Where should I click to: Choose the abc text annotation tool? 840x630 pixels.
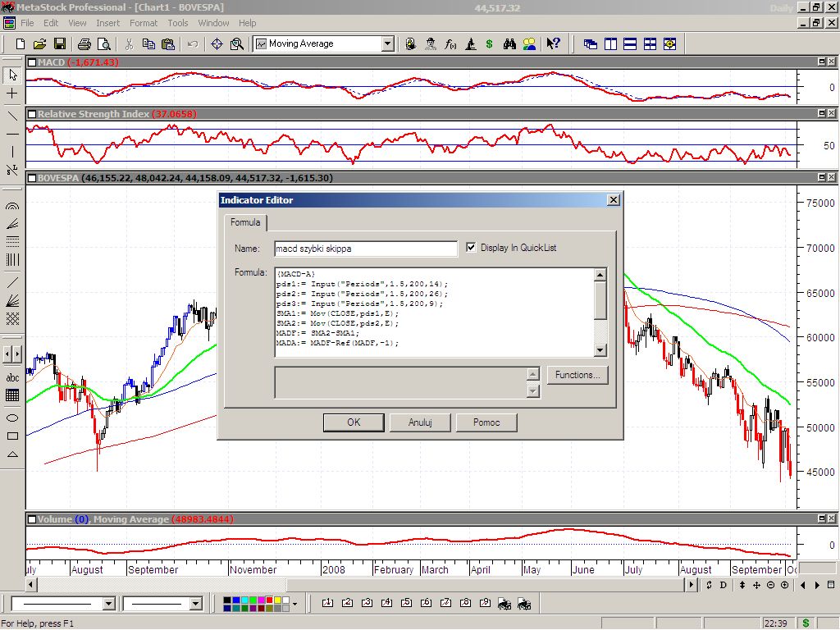pyautogui.click(x=12, y=377)
